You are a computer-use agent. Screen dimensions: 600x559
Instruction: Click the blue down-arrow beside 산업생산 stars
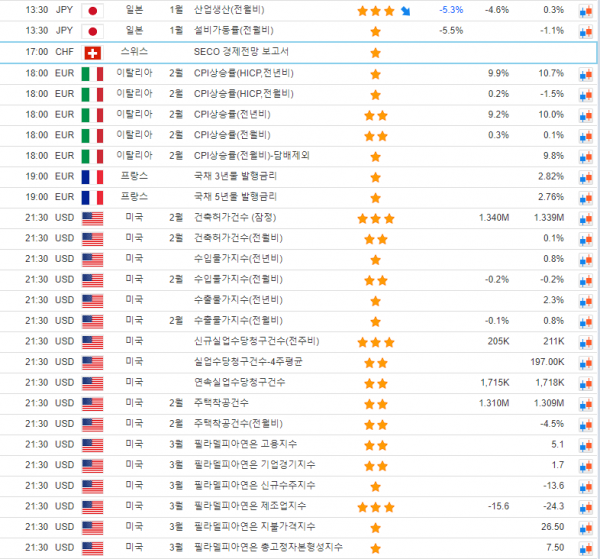[406, 11]
